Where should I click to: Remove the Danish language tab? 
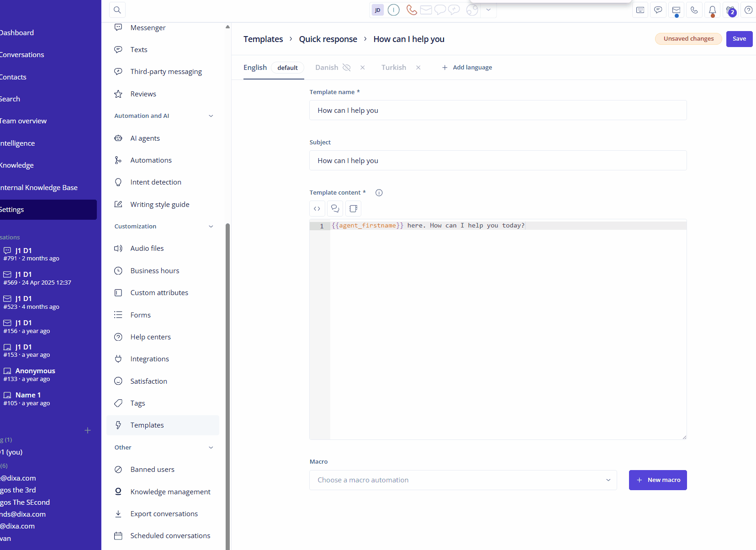(363, 68)
